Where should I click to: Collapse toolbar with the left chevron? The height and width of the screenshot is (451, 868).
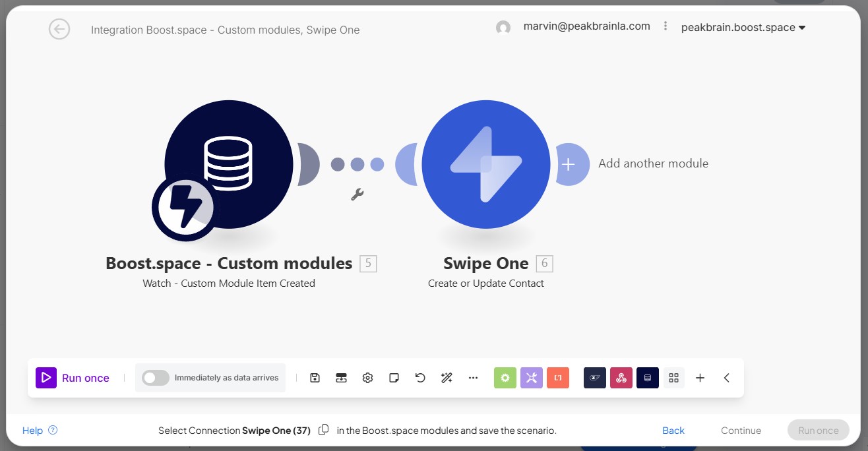pyautogui.click(x=726, y=378)
